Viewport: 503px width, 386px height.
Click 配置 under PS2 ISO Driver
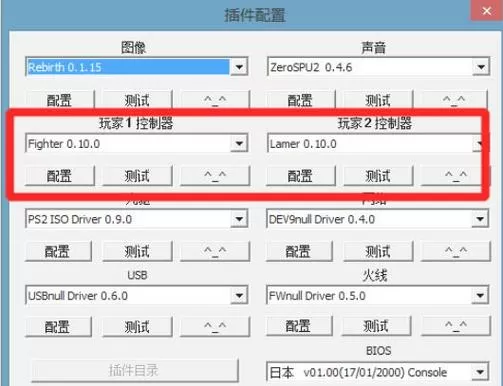(58, 251)
